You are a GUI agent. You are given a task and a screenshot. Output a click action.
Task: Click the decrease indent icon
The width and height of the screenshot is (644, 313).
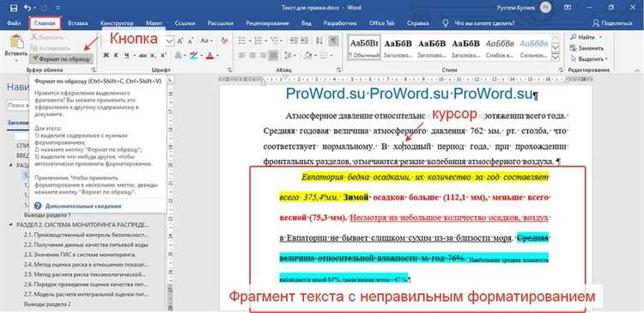click(294, 40)
